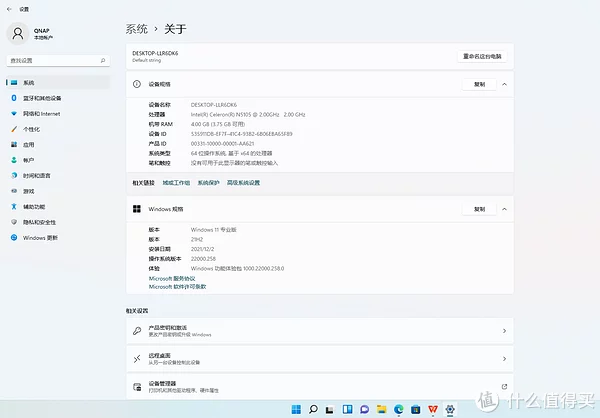Click the privacy shield icon
Screen dimensions: 600x418
tap(14, 222)
